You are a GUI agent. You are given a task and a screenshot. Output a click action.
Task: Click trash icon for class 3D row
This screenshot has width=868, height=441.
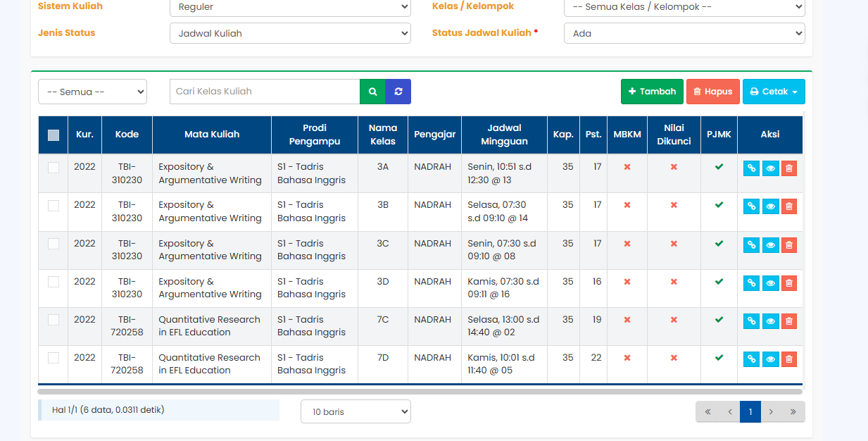(x=788, y=282)
